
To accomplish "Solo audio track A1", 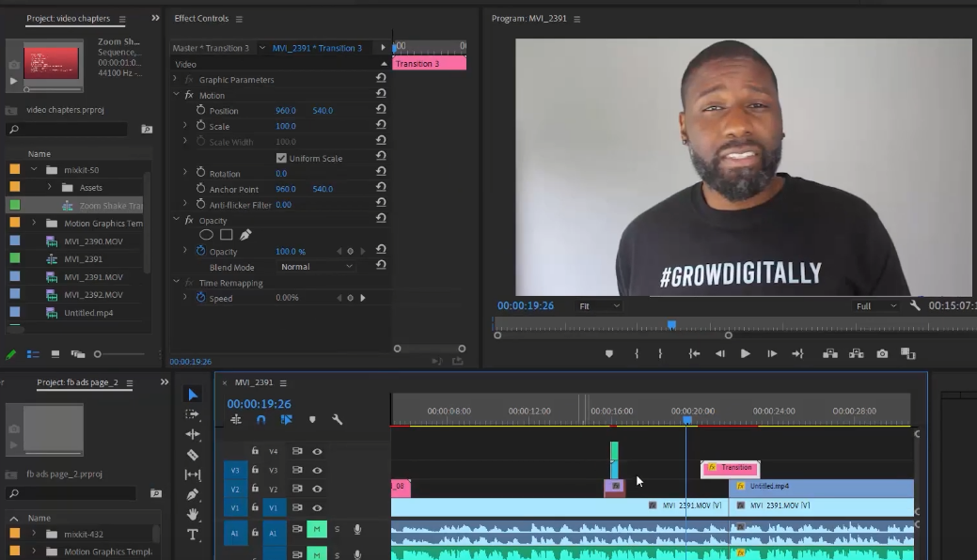I will coord(337,530).
